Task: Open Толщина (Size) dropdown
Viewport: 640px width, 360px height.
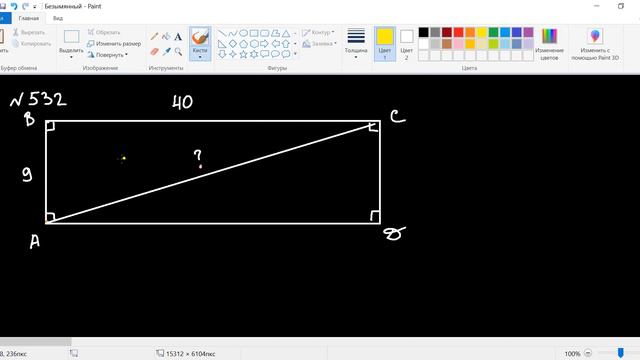Action: point(356,44)
